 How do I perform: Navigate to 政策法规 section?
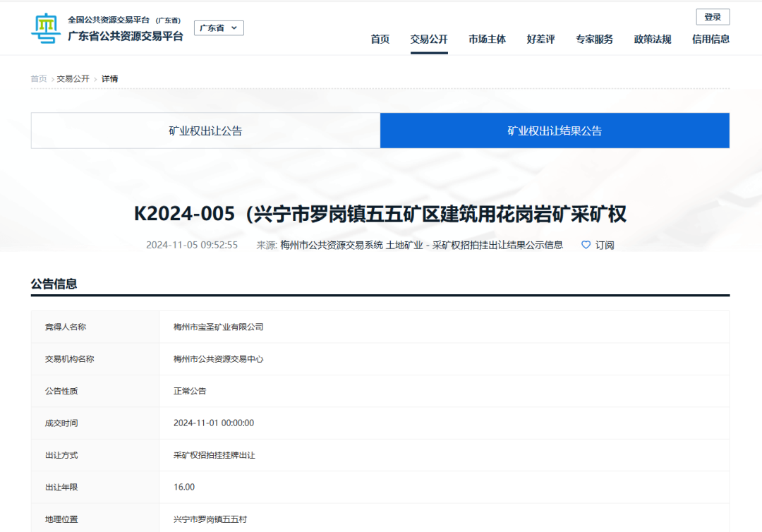coord(653,40)
